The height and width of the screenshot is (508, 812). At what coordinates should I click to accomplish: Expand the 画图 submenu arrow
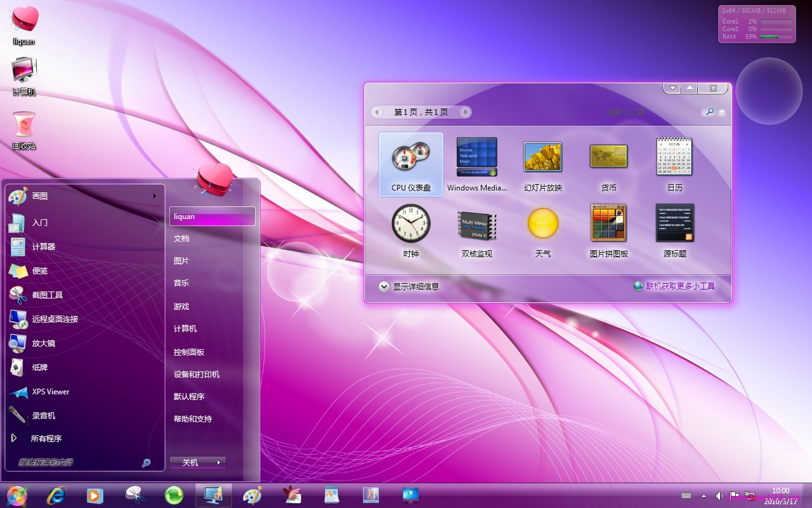pos(155,196)
